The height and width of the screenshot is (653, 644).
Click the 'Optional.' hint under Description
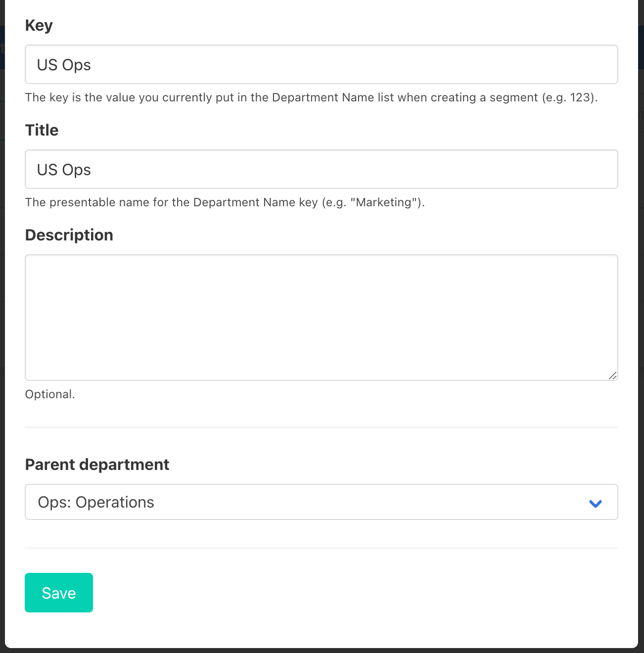(50, 394)
